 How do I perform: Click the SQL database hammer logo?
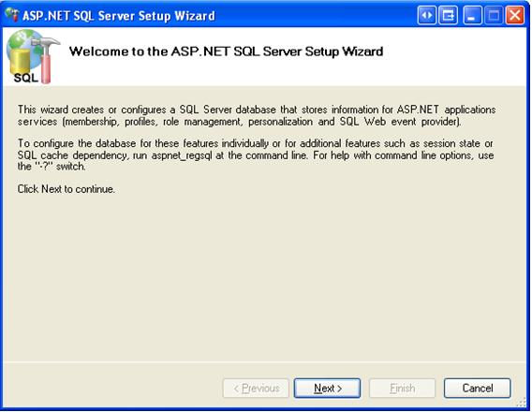tap(33, 56)
